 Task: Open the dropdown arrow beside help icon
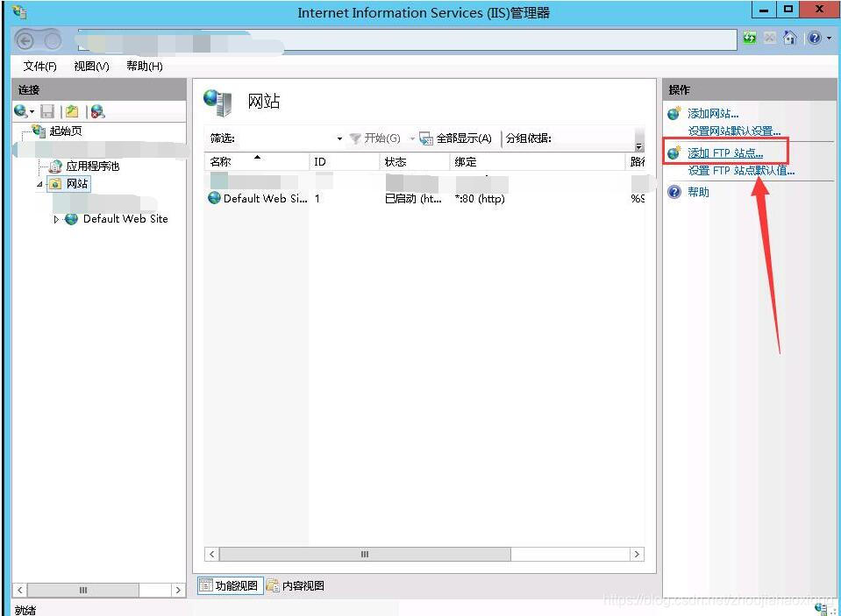830,38
